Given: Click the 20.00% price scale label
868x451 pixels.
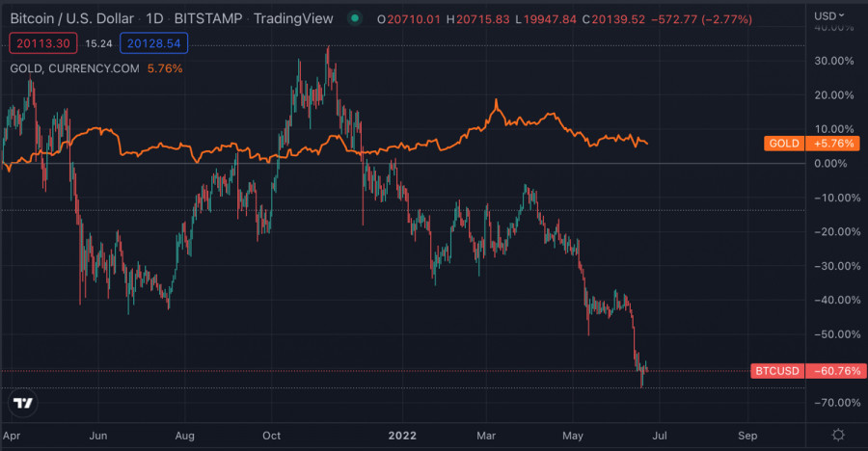Looking at the screenshot, I should [x=833, y=95].
